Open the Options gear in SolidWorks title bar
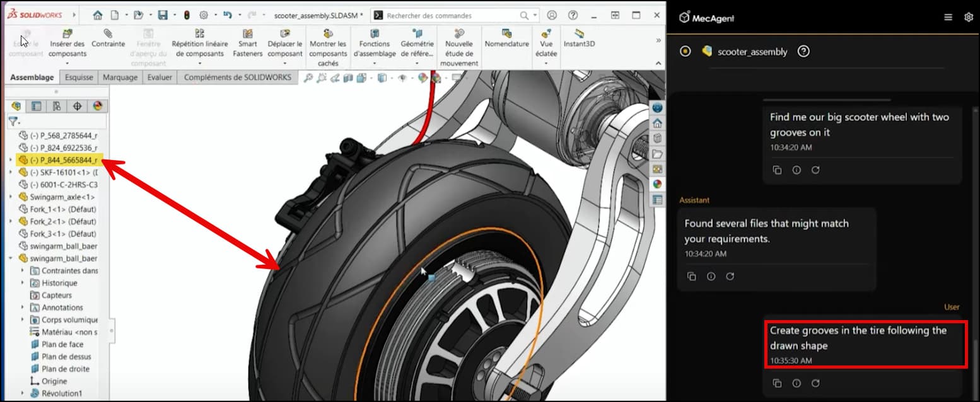This screenshot has width=980, height=402. click(x=204, y=15)
